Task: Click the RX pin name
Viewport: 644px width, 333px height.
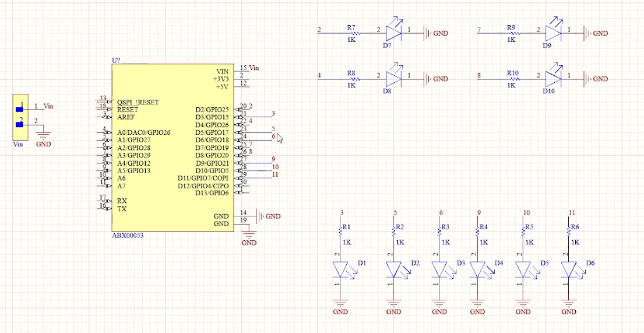Action: coord(122,201)
